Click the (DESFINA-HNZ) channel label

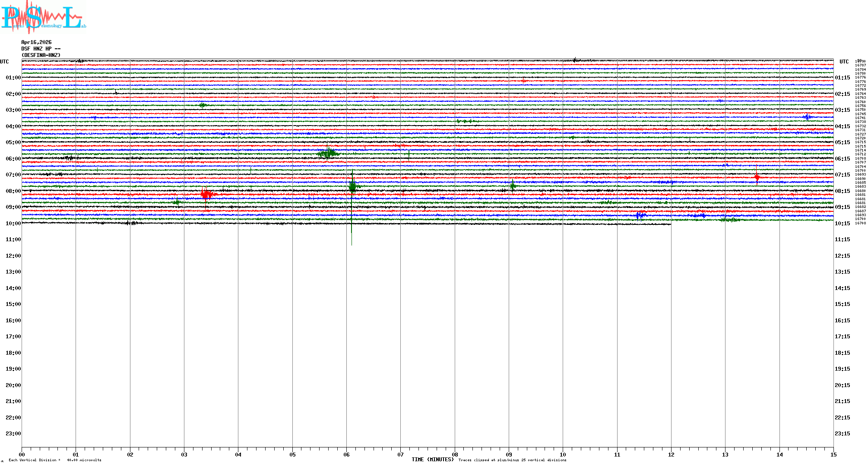(x=41, y=55)
